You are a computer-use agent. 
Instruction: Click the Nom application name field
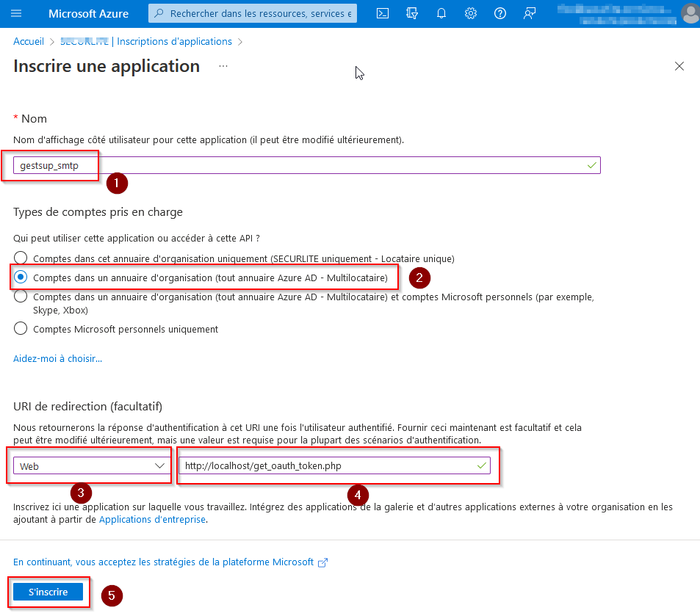tap(307, 165)
